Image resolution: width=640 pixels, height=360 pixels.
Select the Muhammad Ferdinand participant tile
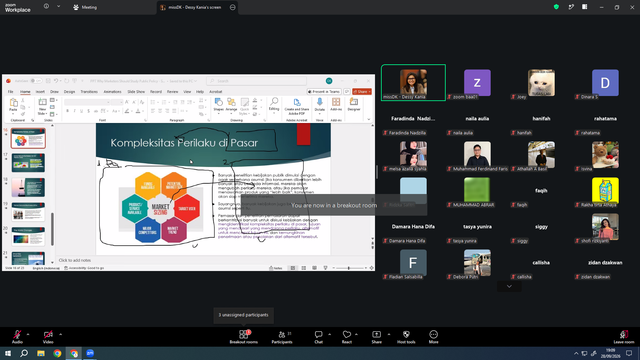point(477,156)
